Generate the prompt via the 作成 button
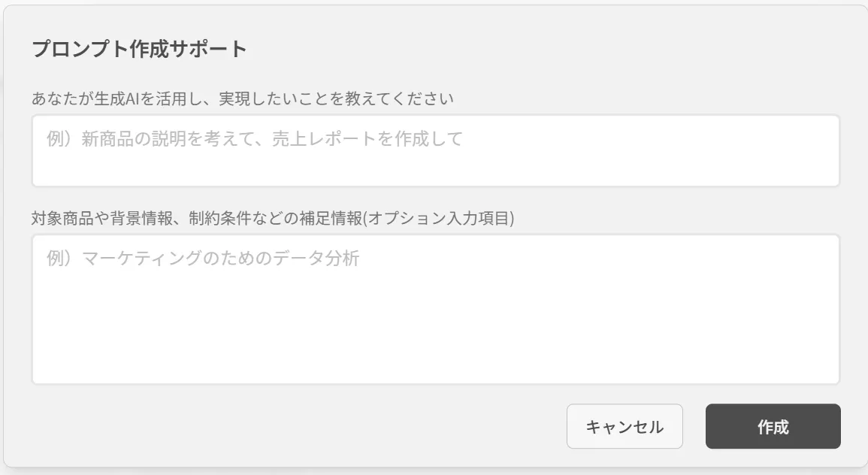This screenshot has width=868, height=475. coord(773,427)
